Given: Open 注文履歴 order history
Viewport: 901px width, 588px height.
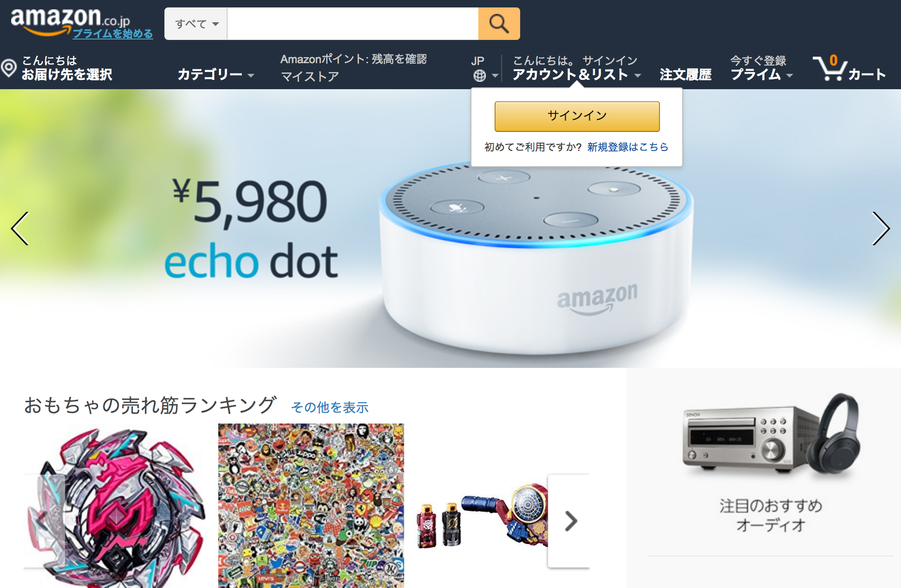Looking at the screenshot, I should click(x=685, y=74).
